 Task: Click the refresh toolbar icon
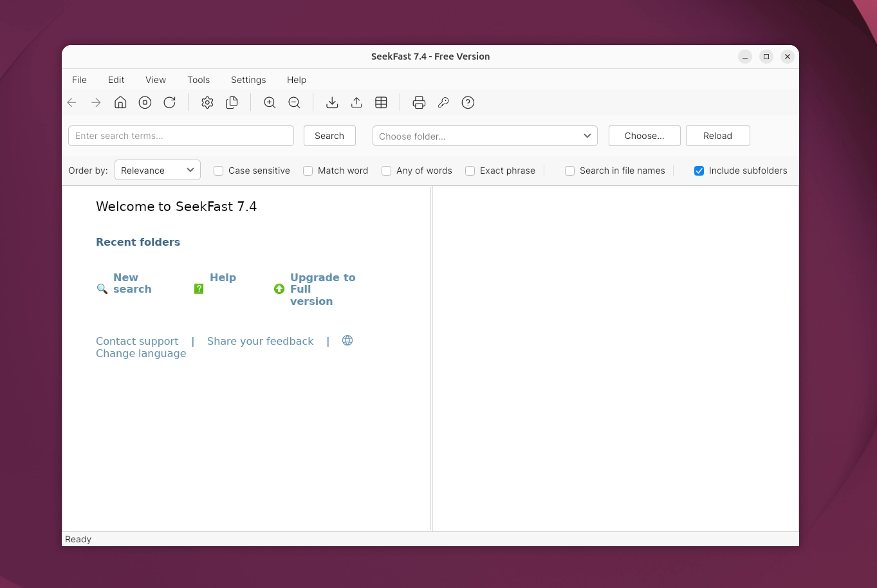click(169, 103)
